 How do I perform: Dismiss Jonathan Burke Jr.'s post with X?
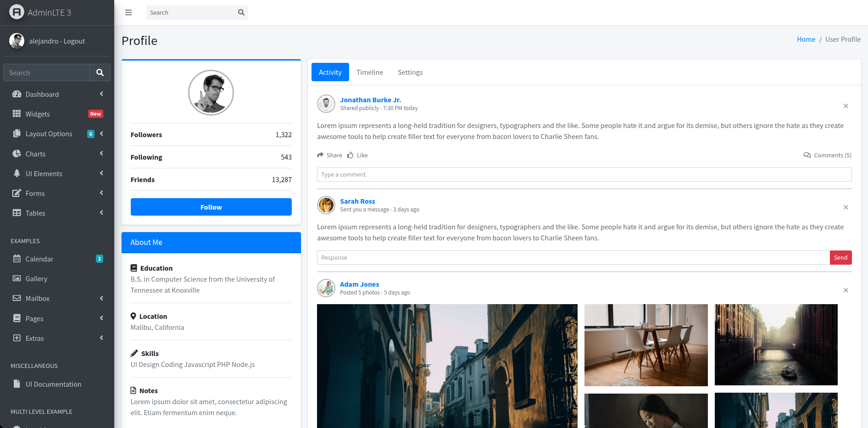click(846, 106)
